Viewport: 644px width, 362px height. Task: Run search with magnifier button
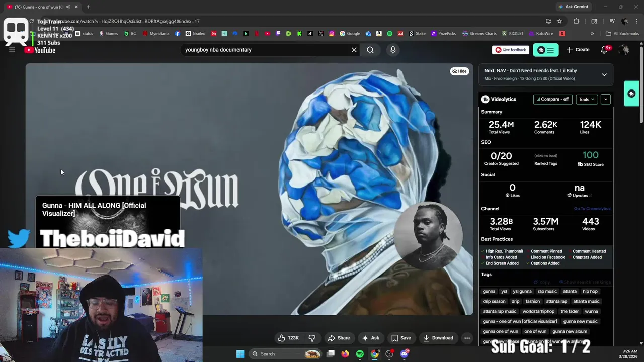370,50
